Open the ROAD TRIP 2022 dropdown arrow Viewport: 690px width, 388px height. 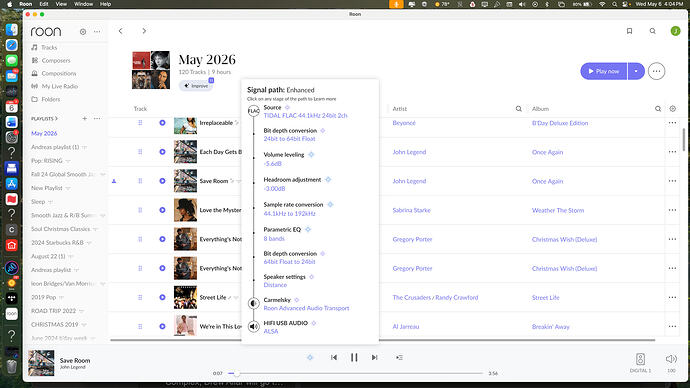coord(81,311)
